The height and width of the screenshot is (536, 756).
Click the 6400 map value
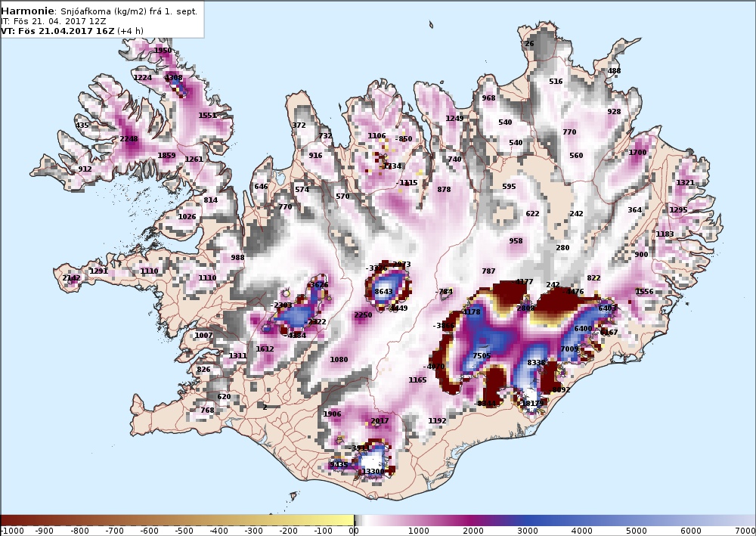[583, 329]
